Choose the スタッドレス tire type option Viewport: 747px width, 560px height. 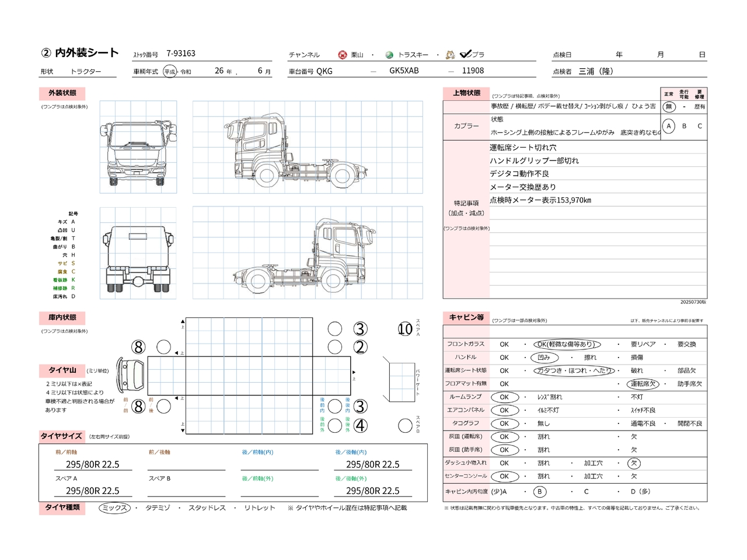click(x=207, y=508)
